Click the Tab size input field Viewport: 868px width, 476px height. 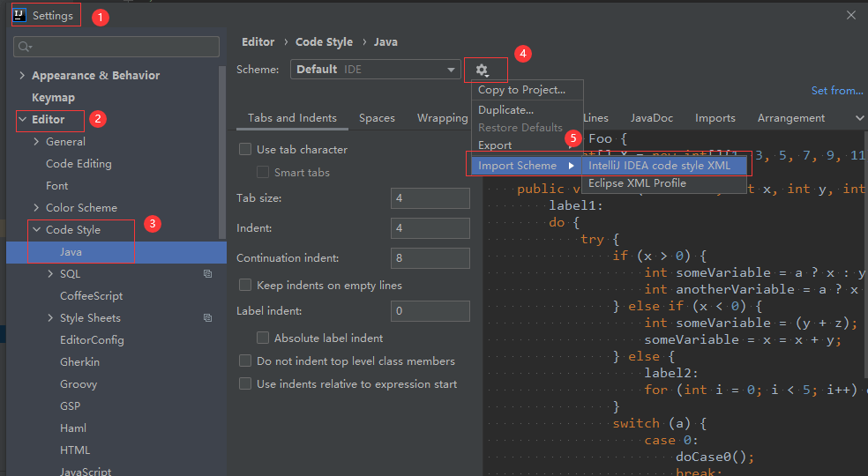point(430,198)
